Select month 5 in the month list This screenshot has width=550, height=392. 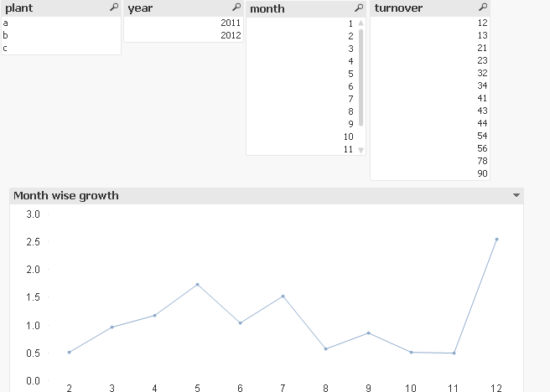[302, 74]
